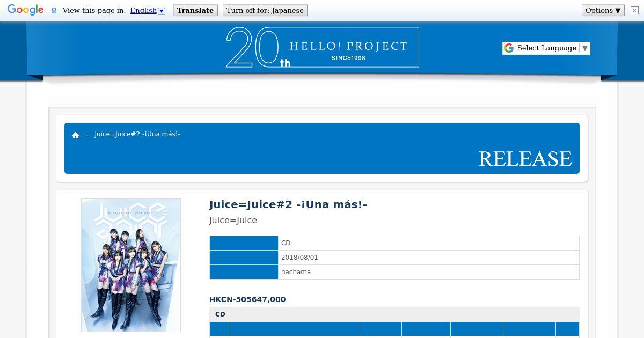Screen dimensions: 644x338
Task: Open the Hello! Project 20th logo
Action: [322, 47]
